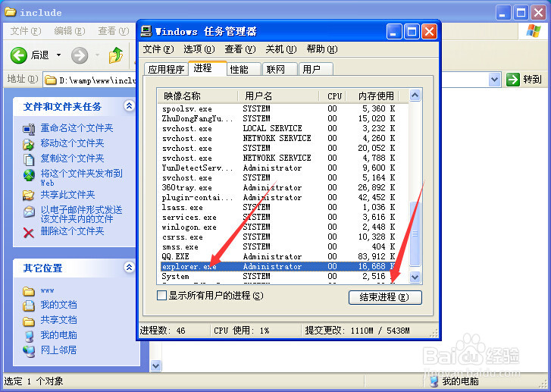The image size is (551, 392).
Task: Sort by CPU column header
Action: pyautogui.click(x=333, y=96)
